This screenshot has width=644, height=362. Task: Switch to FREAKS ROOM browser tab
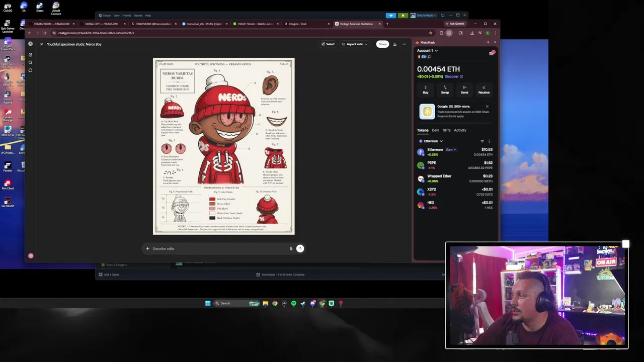[51, 24]
